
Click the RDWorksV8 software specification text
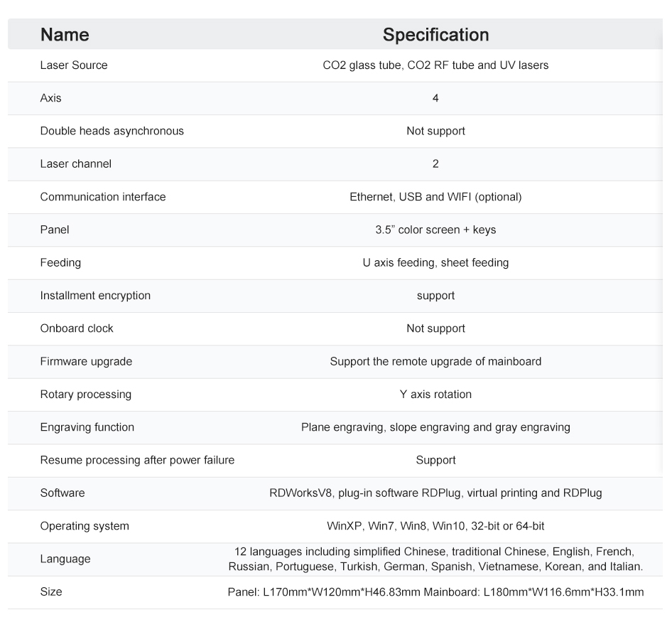(435, 493)
